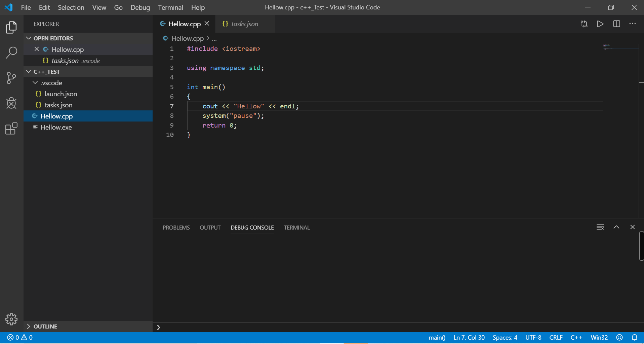Viewport: 644px width, 344px height.
Task: Split the editor to the right
Action: click(x=616, y=24)
